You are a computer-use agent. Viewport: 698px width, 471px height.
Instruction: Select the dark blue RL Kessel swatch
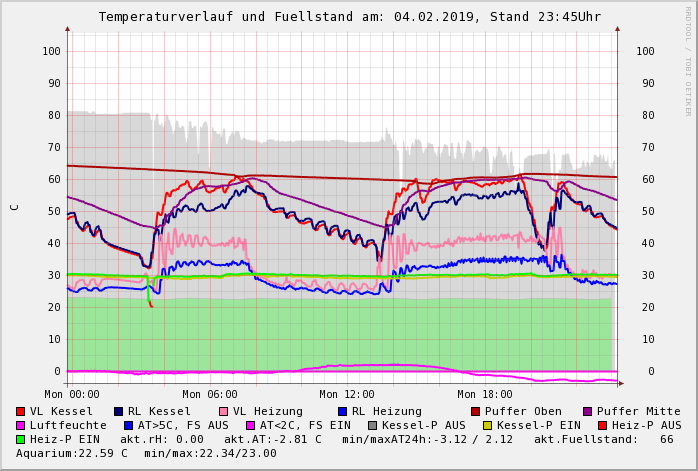(118, 411)
